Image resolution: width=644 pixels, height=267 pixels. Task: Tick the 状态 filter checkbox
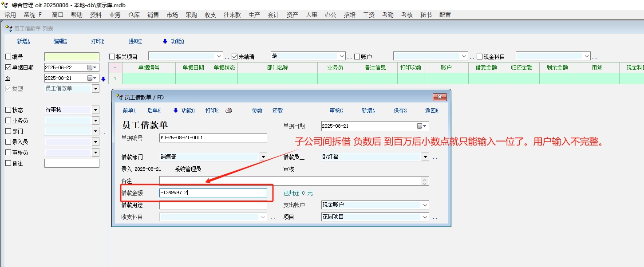click(8, 110)
